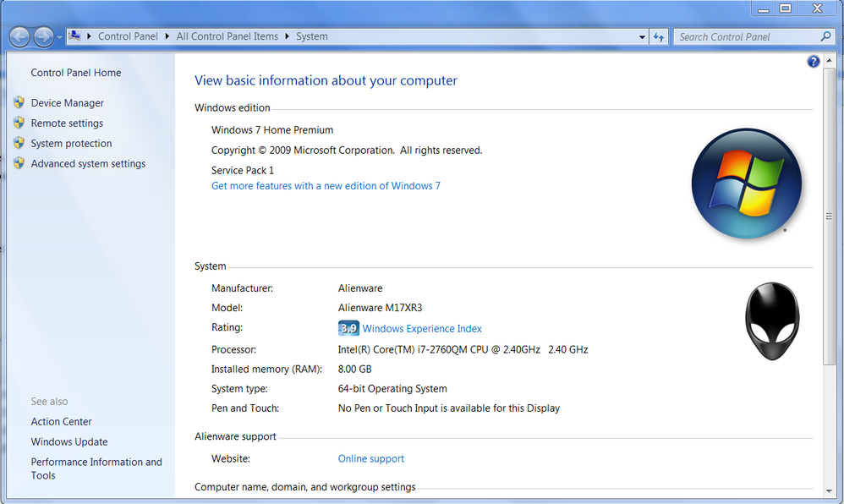
Task: Click the Computer name, domain, and workgroup heading
Action: [305, 487]
